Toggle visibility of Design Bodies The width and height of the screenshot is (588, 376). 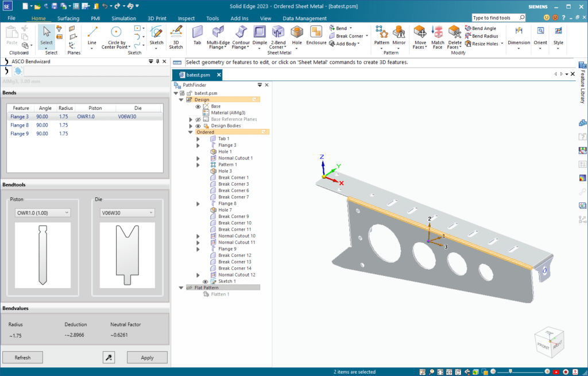click(198, 126)
